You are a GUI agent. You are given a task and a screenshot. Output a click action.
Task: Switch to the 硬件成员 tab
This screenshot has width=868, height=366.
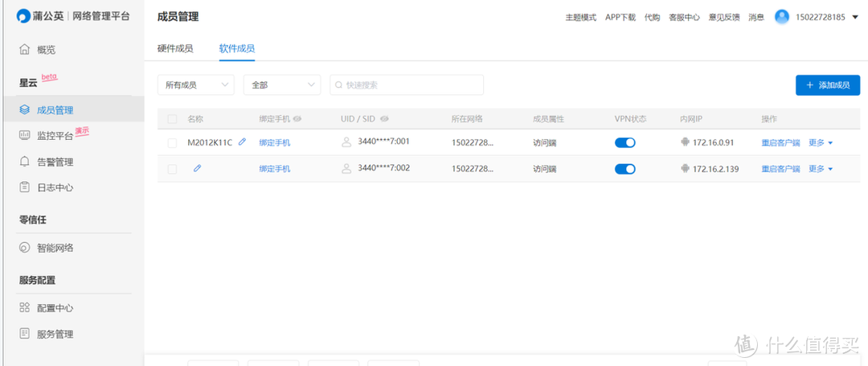click(x=175, y=49)
